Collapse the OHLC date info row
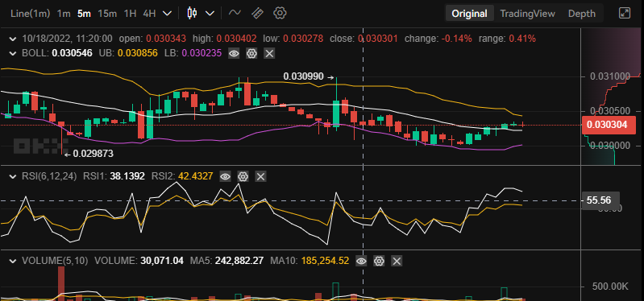 tap(13, 39)
